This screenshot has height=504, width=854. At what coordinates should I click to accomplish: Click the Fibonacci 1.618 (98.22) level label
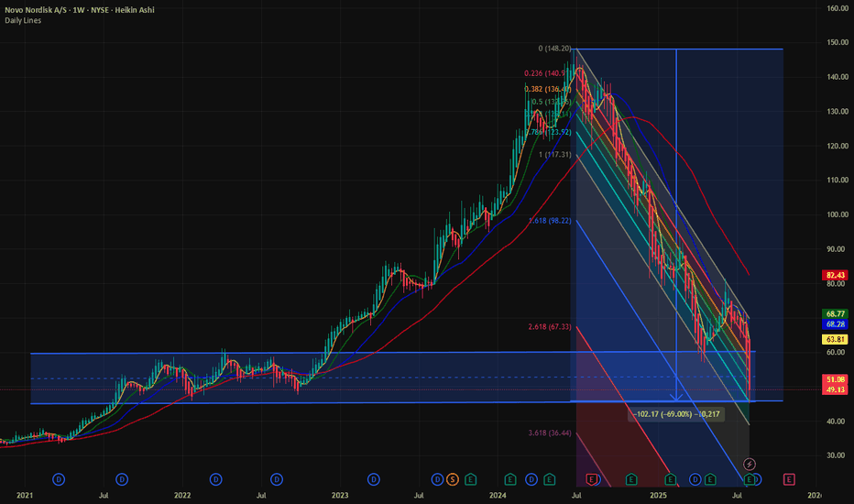click(x=550, y=221)
